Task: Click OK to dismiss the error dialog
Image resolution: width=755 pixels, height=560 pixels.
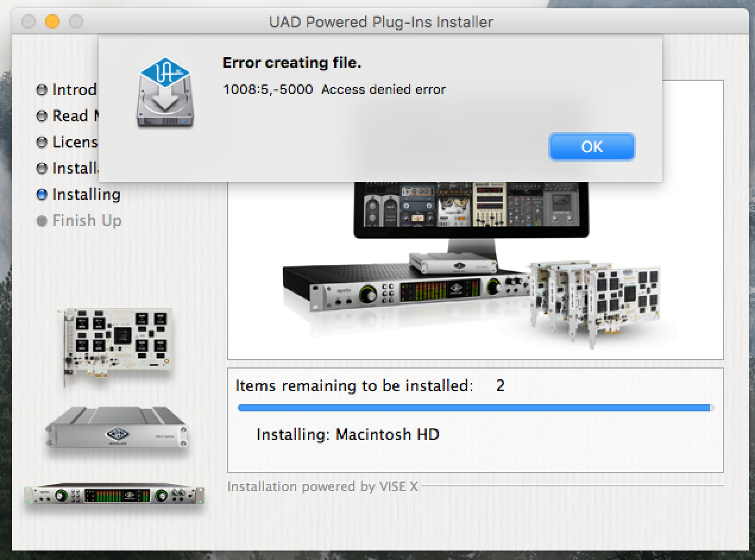Action: (592, 147)
